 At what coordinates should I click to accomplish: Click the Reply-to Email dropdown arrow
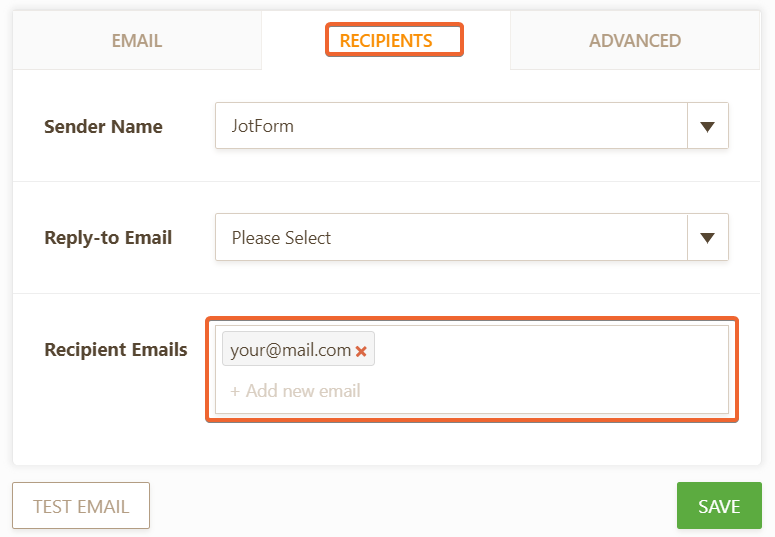[x=708, y=238]
